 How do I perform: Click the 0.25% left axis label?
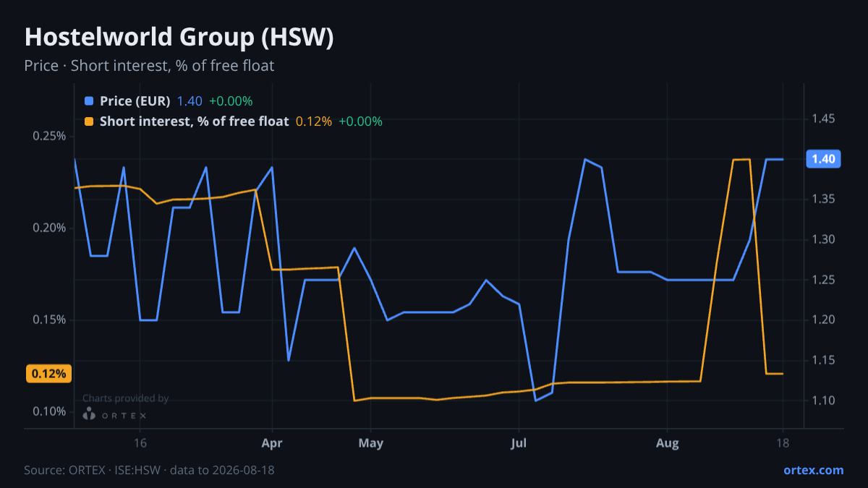tap(49, 136)
